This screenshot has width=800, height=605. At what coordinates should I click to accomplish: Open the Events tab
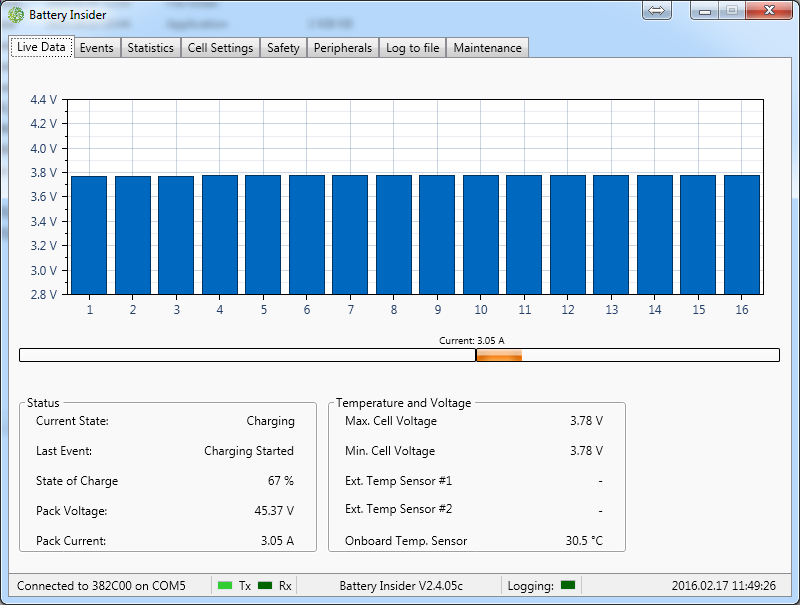point(97,48)
